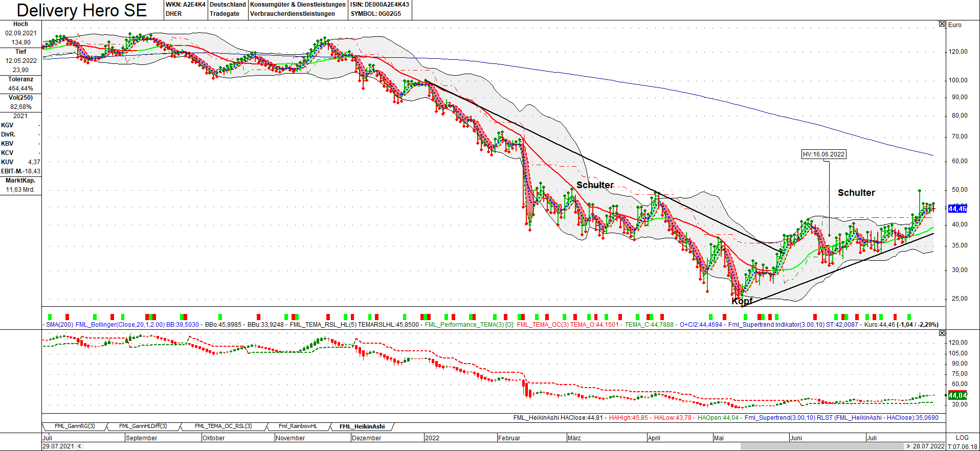
Task: Click the HAOpen:44,04 legend value
Action: click(718, 418)
